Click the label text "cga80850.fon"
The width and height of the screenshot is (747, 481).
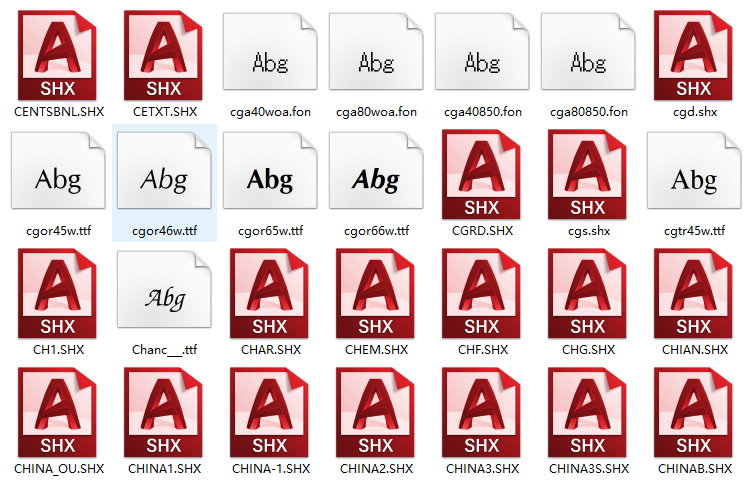[x=589, y=112]
